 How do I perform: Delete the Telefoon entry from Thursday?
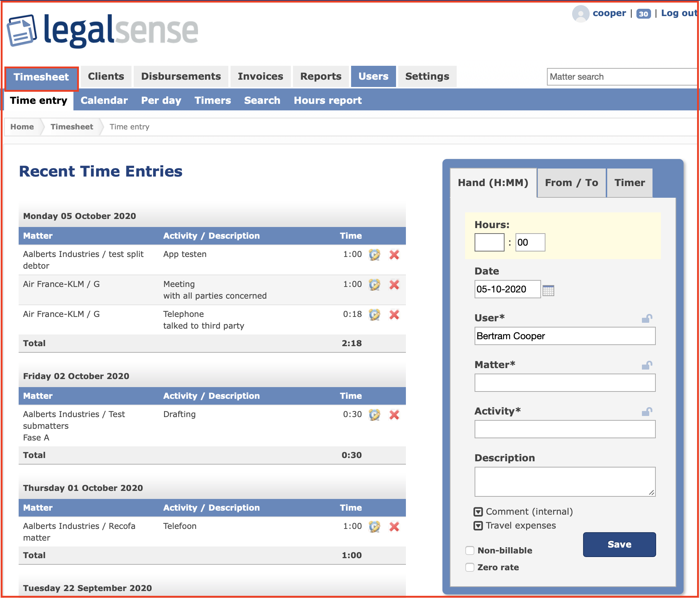click(x=394, y=527)
